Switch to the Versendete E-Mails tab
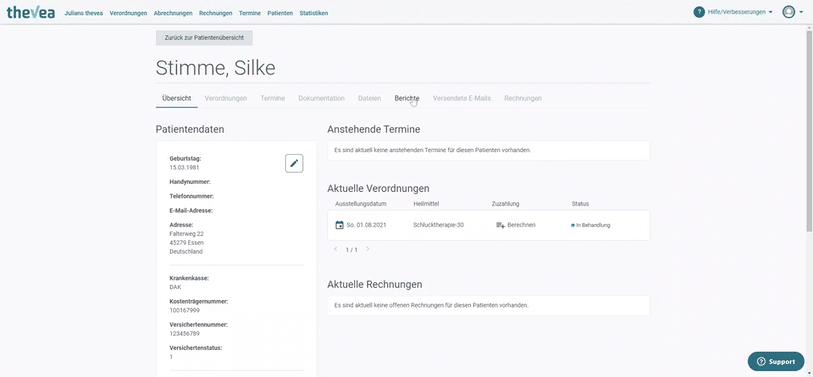Image resolution: width=813 pixels, height=377 pixels. 461,98
